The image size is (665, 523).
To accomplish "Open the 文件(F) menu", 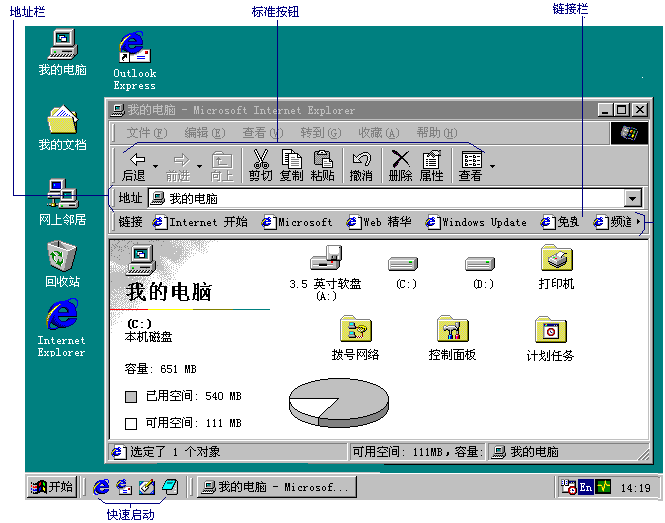I will coord(147,133).
